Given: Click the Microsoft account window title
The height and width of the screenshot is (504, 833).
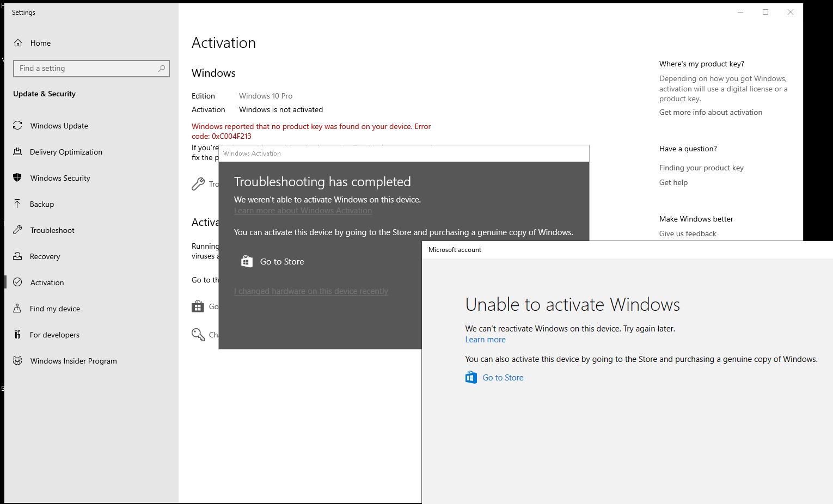Looking at the screenshot, I should click(455, 250).
